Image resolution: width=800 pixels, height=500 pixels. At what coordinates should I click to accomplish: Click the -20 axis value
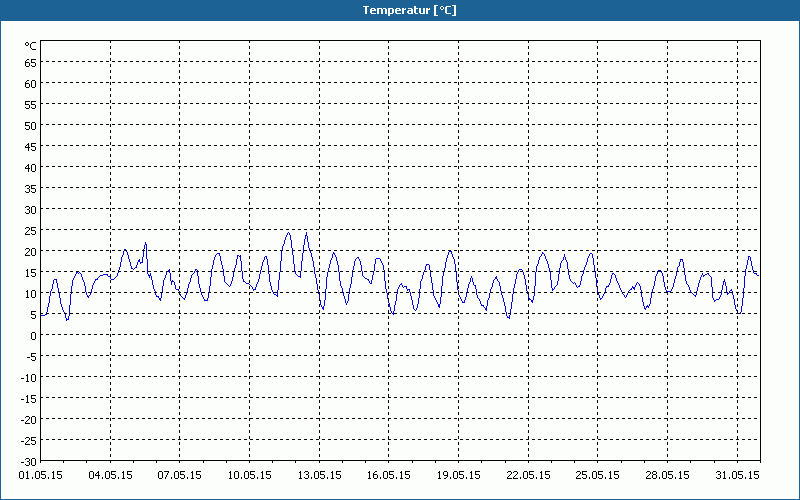[x=29, y=420]
